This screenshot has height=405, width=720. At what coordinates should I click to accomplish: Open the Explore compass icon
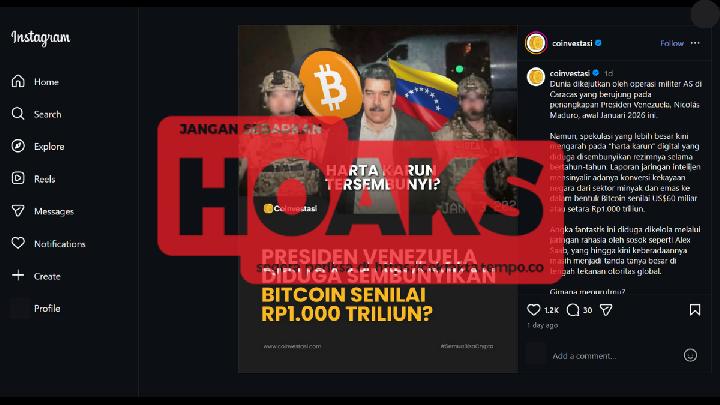[18, 146]
